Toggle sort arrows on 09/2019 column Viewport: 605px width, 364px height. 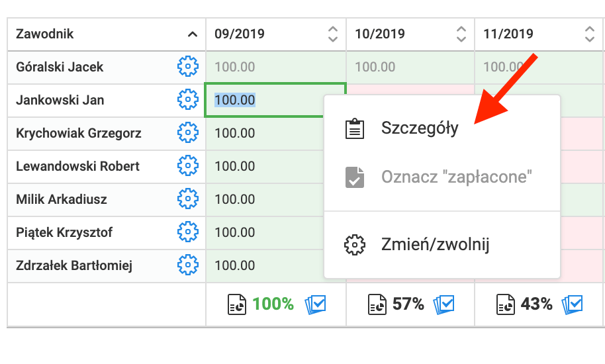pyautogui.click(x=332, y=34)
